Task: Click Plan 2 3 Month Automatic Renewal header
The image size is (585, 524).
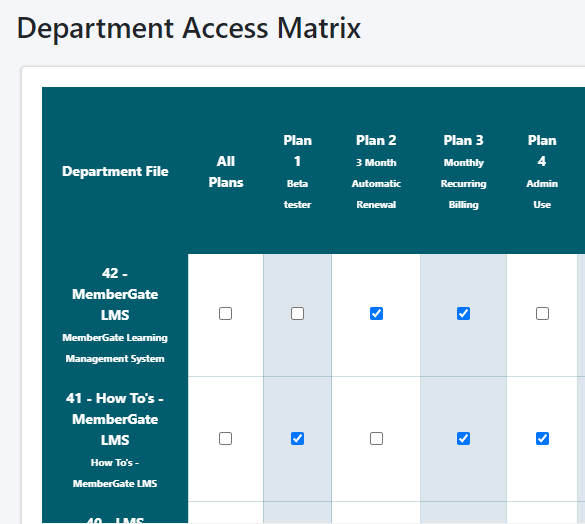Action: click(x=376, y=172)
